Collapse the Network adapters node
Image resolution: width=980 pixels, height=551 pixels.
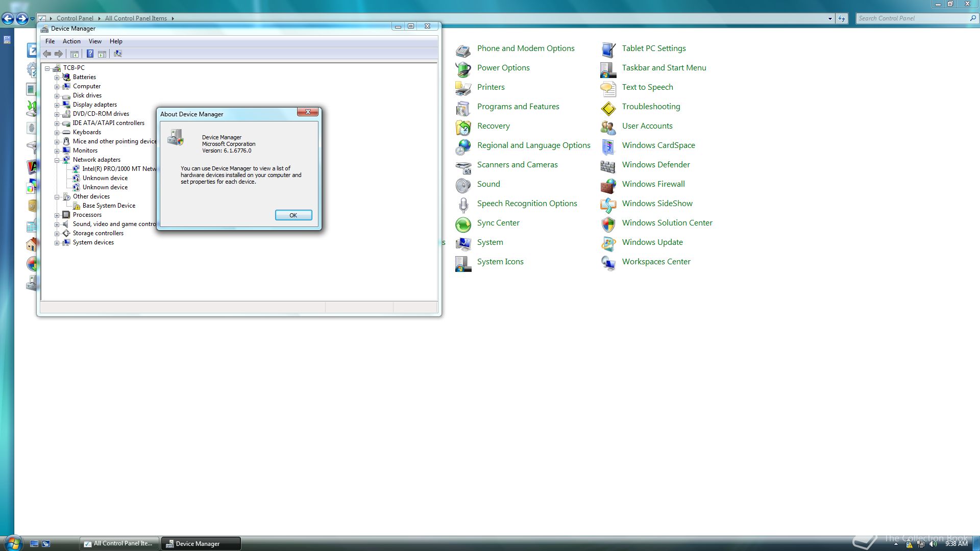click(x=57, y=160)
